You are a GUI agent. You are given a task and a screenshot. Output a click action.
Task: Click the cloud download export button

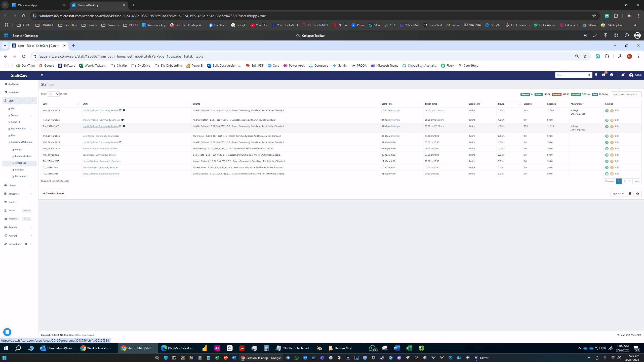pyautogui.click(x=638, y=194)
